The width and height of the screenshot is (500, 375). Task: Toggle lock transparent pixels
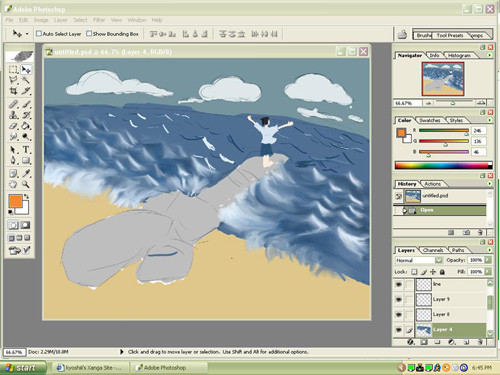point(414,272)
